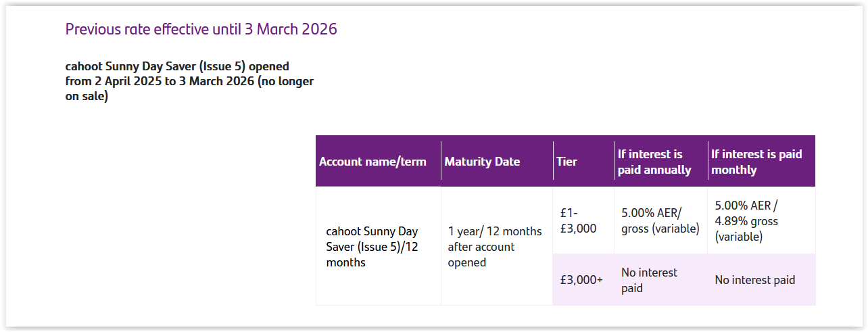Screen dimensions: 868x332
Task: Select 'No interest paid' under annual column
Action: tap(649, 280)
